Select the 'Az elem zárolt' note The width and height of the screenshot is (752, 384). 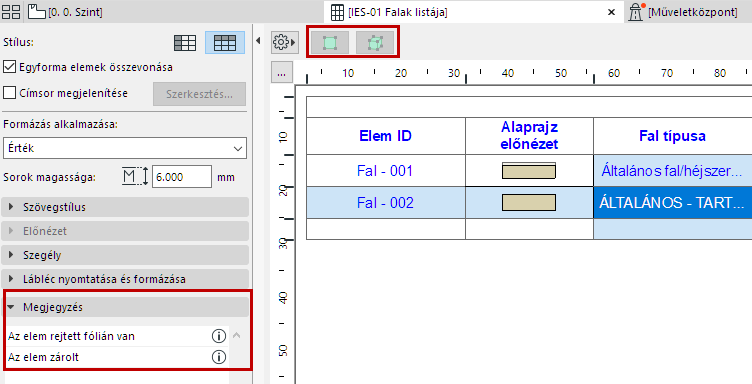pos(44,357)
